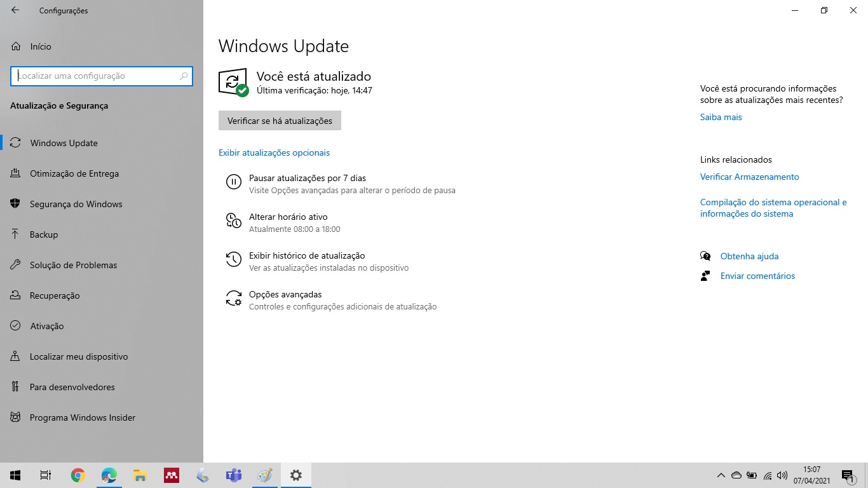Click Para desenvolvedores sliders icon
The image size is (868, 488).
pyautogui.click(x=16, y=387)
